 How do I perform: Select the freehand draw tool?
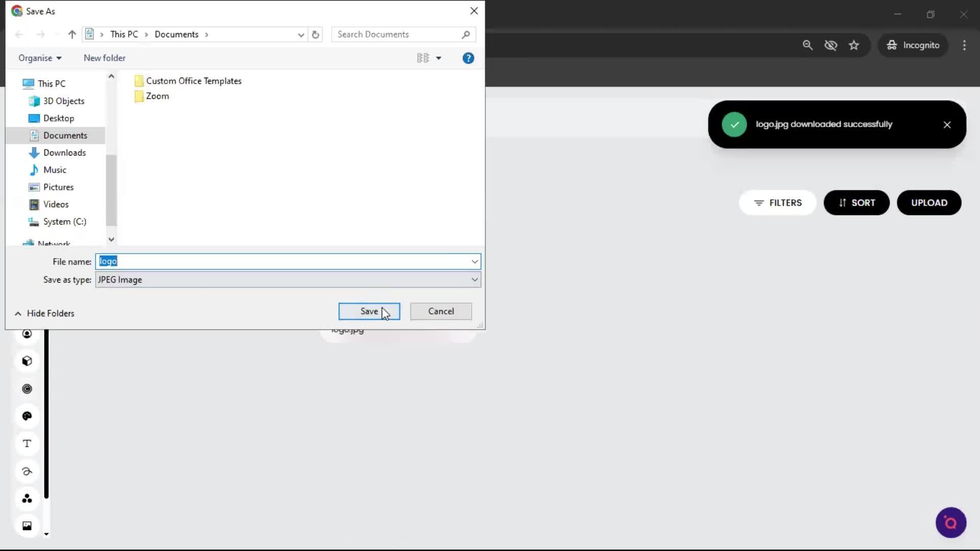pos(27,471)
